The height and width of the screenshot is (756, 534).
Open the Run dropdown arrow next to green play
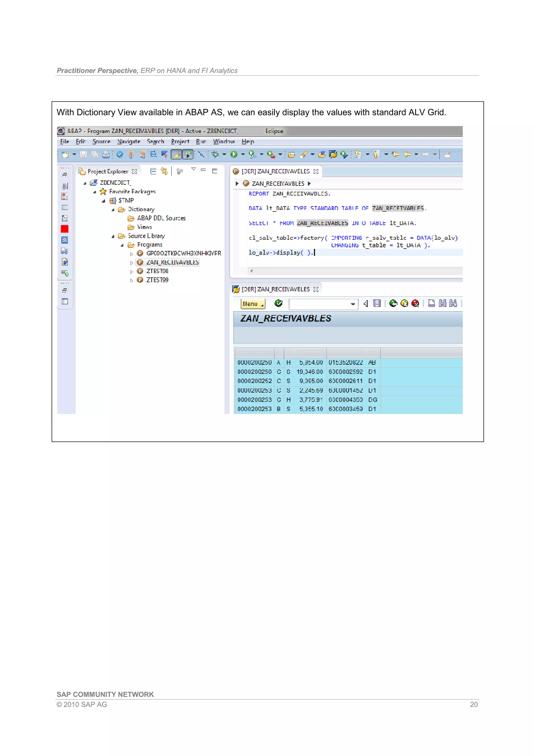(243, 154)
